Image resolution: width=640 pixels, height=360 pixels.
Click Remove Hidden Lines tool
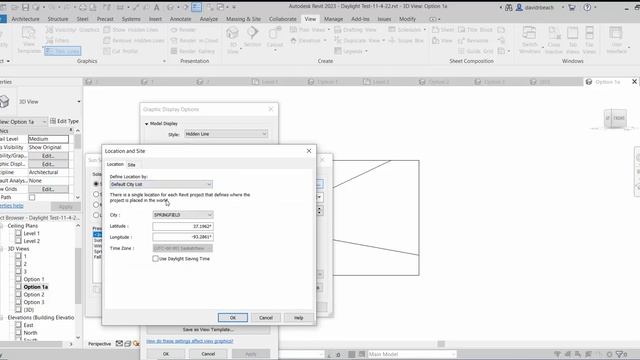tap(133, 40)
